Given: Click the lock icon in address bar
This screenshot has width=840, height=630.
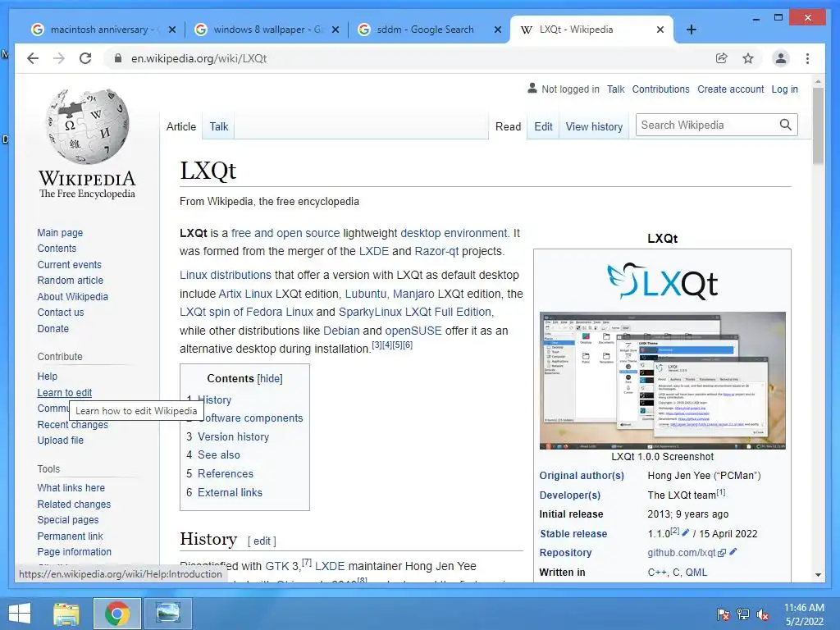Looking at the screenshot, I should click(x=118, y=58).
